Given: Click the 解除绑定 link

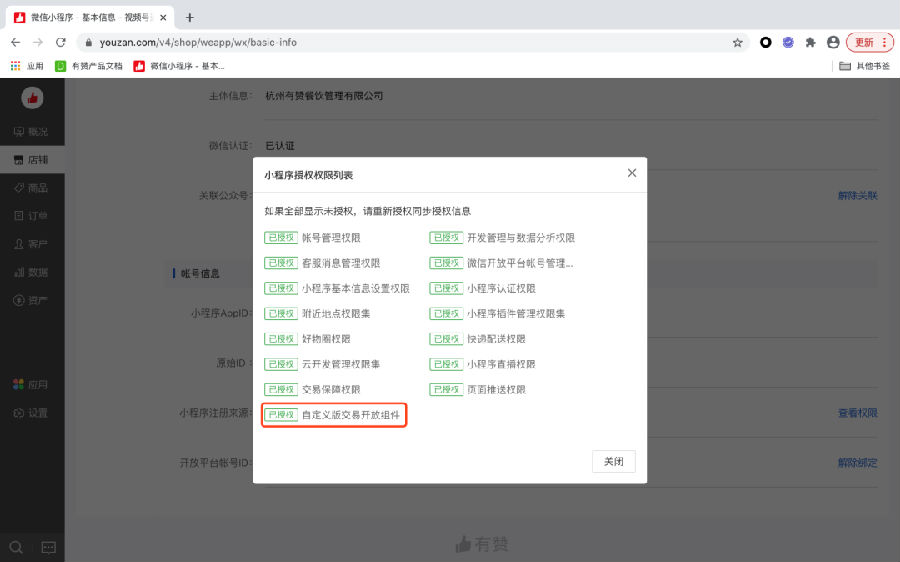Looking at the screenshot, I should (x=858, y=463).
